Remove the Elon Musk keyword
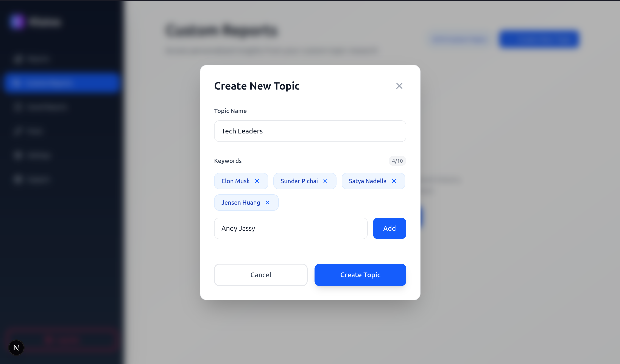Viewport: 620px width, 364px height. coord(257,181)
